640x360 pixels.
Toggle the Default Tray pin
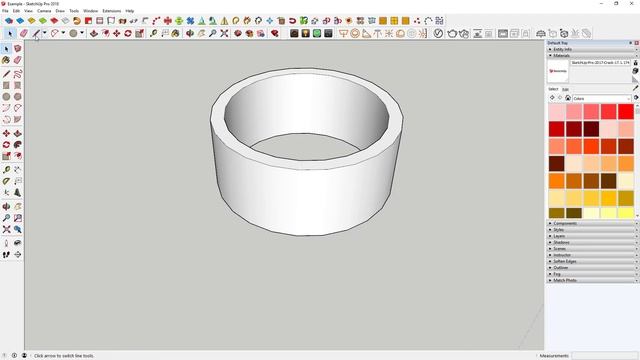tap(631, 43)
